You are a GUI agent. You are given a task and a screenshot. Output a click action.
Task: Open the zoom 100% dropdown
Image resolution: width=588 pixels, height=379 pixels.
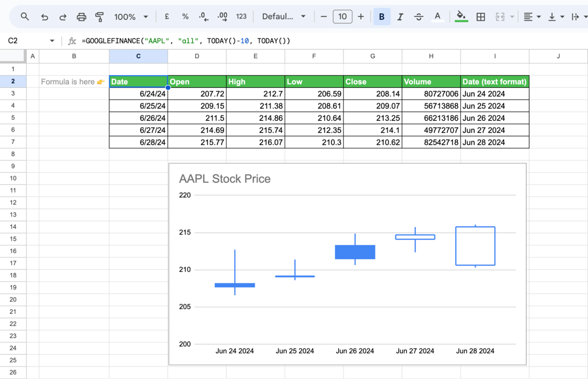tap(131, 17)
